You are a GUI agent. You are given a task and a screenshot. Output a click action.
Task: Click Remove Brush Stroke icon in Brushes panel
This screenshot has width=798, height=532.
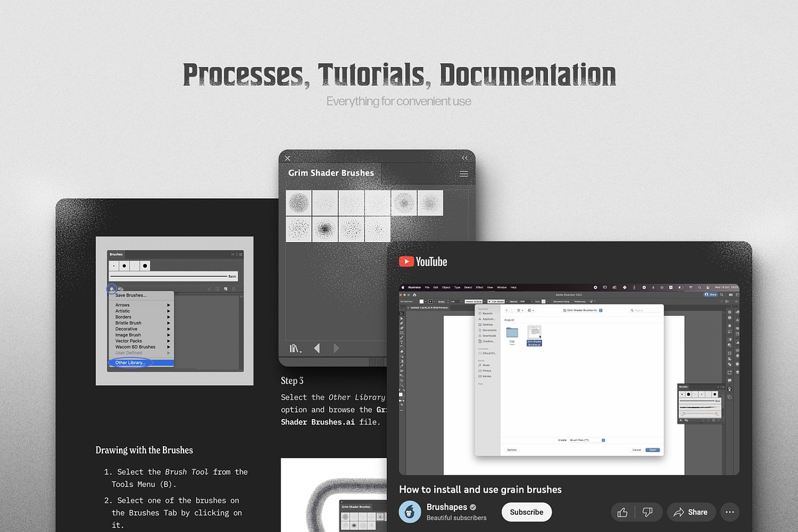(209, 289)
